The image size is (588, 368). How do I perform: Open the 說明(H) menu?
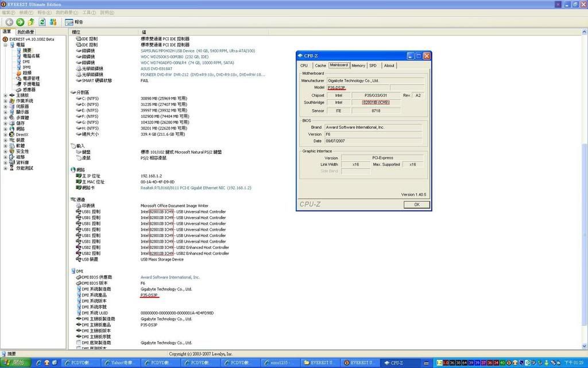[x=107, y=13]
